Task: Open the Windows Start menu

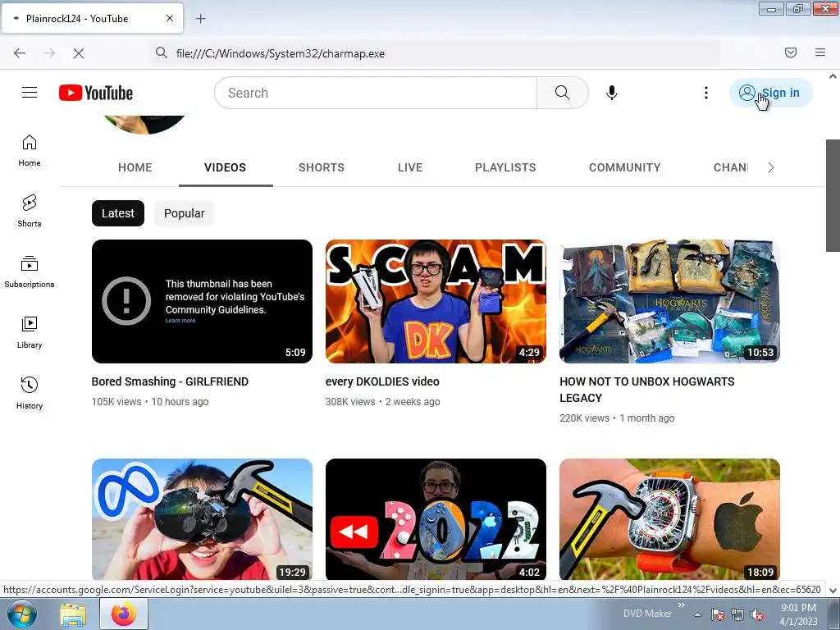Action: click(x=22, y=614)
